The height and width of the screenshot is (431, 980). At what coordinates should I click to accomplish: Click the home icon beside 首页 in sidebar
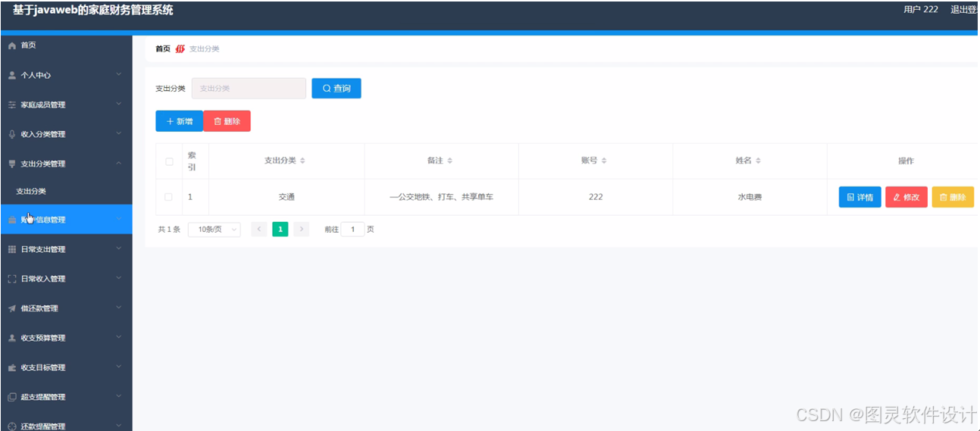[x=11, y=46]
